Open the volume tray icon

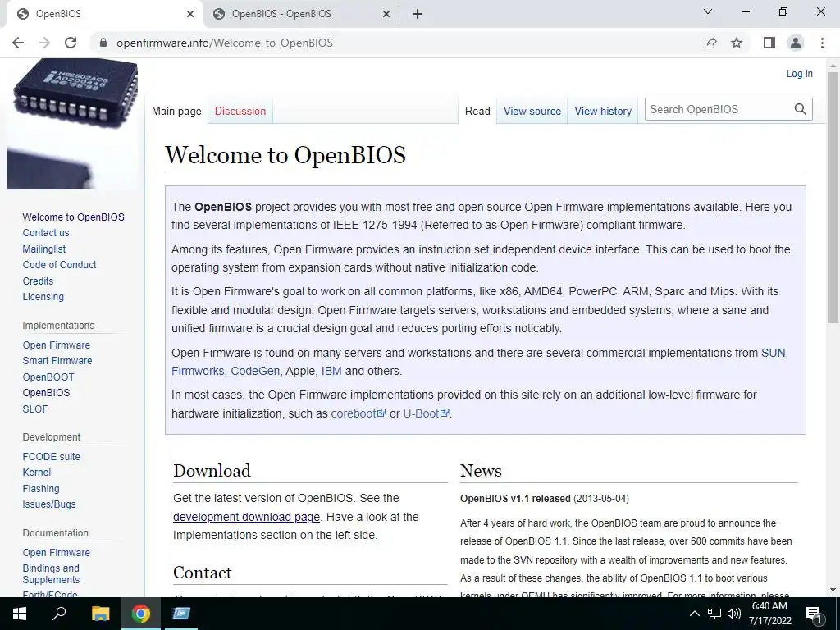(x=734, y=614)
